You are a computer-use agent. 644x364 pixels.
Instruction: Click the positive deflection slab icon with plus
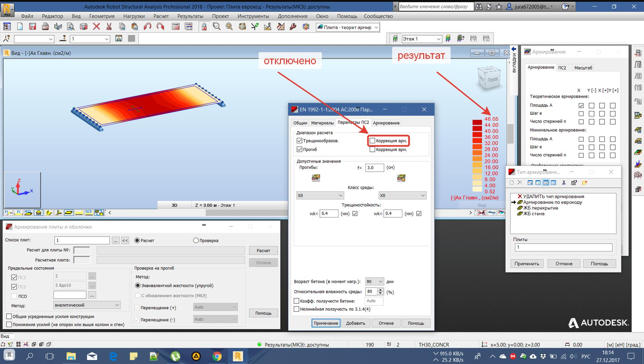pos(316,178)
